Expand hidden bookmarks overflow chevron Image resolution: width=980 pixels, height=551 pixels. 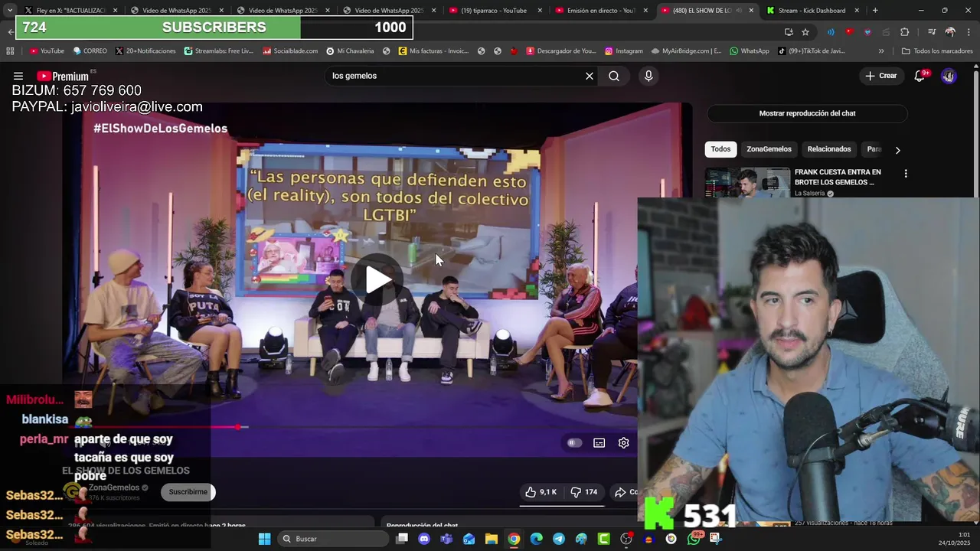pyautogui.click(x=881, y=51)
